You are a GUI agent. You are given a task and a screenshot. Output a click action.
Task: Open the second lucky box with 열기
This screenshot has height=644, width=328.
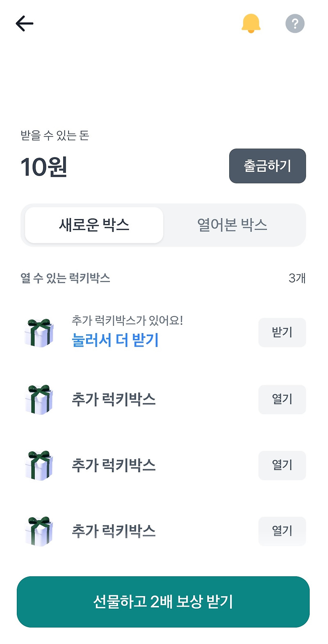click(x=282, y=466)
